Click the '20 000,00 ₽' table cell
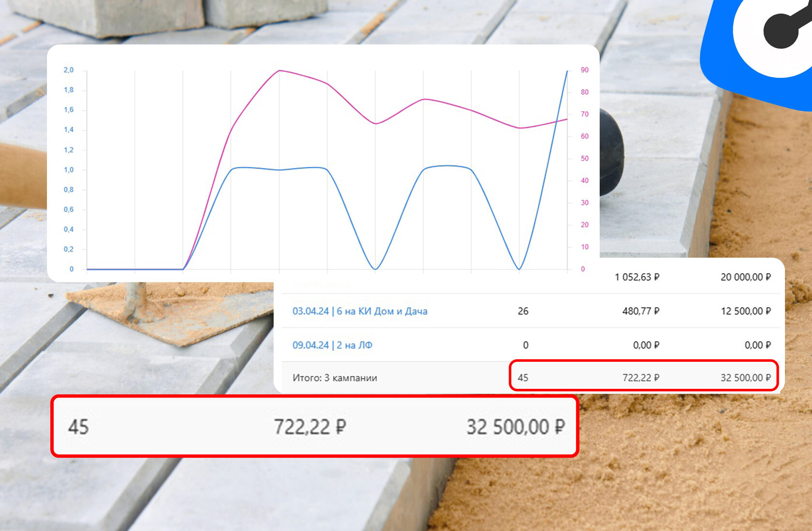This screenshot has height=531, width=812. click(745, 277)
